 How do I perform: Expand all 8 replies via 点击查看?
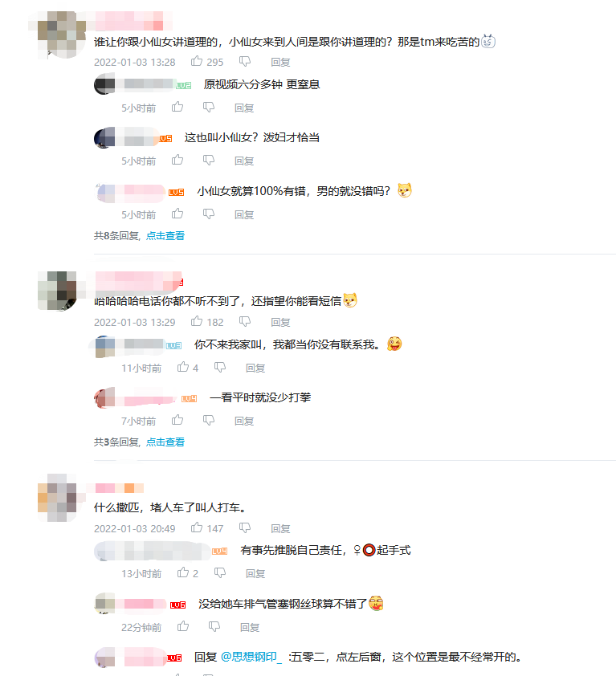click(165, 236)
